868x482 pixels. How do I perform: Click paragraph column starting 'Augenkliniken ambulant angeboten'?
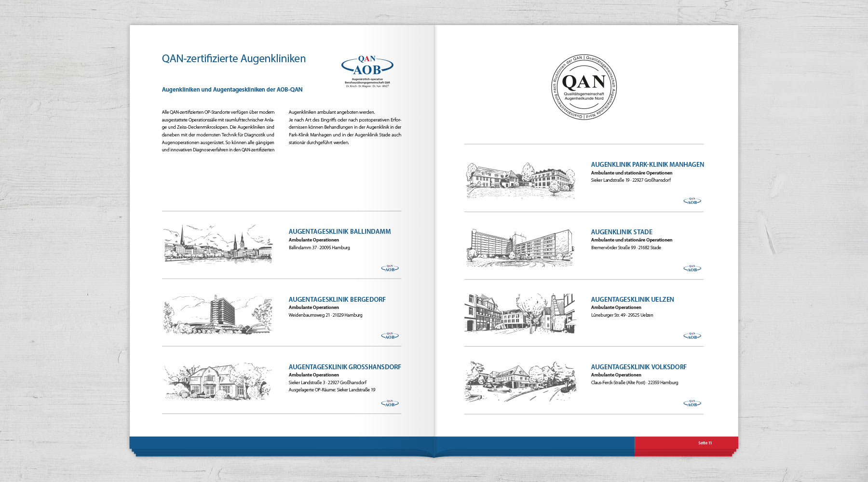coord(345,127)
